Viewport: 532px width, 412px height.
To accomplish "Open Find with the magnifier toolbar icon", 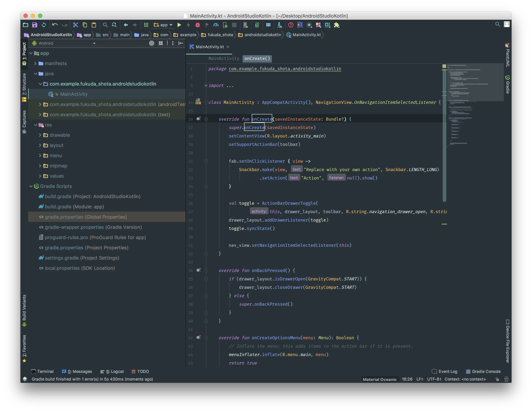I will (x=105, y=25).
